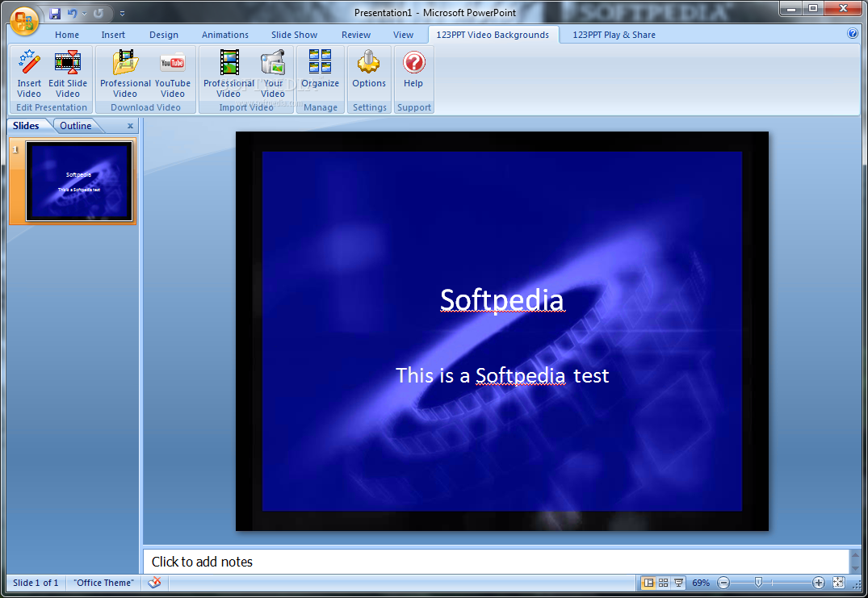Viewport: 868px width, 598px height.
Task: Open Options settings icon
Action: click(x=369, y=69)
